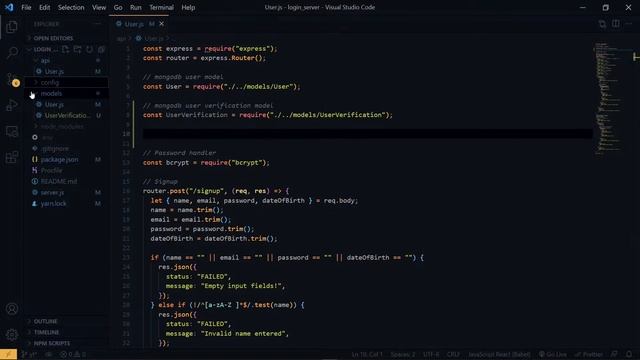This screenshot has width=640, height=360.
Task: Click the empty highlighted line 10 in editor
Action: click(x=367, y=134)
